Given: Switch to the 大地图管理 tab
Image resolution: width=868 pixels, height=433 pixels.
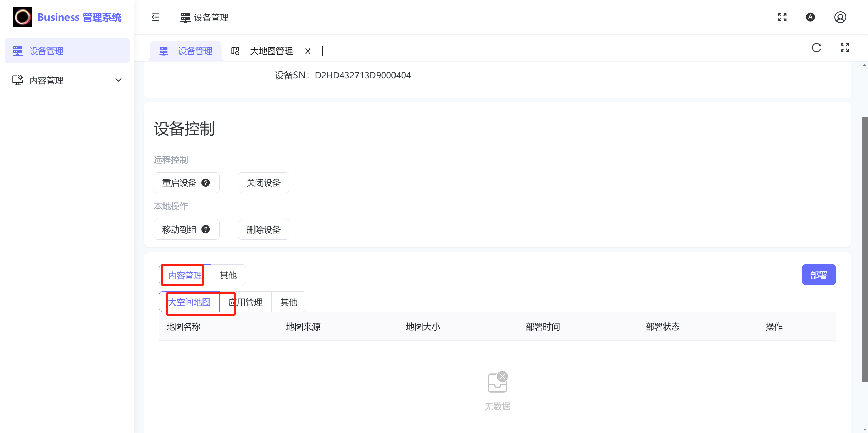Looking at the screenshot, I should 271,51.
